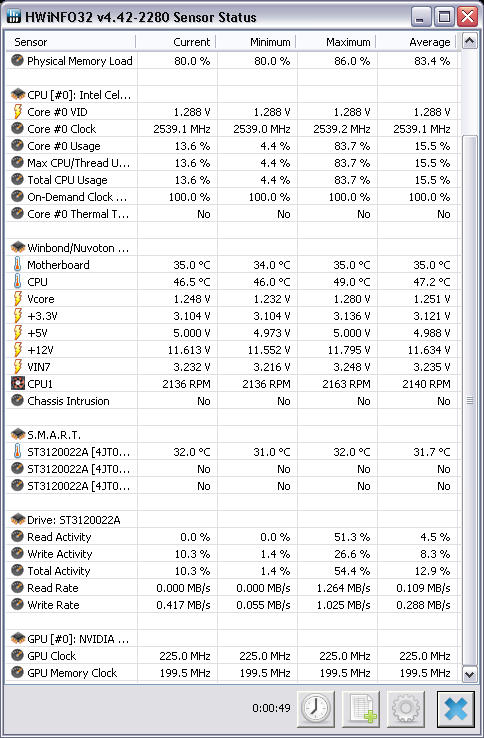Viewport: 484px width, 738px height.
Task: Select the Chassis Intrusion row
Action: coord(232,401)
